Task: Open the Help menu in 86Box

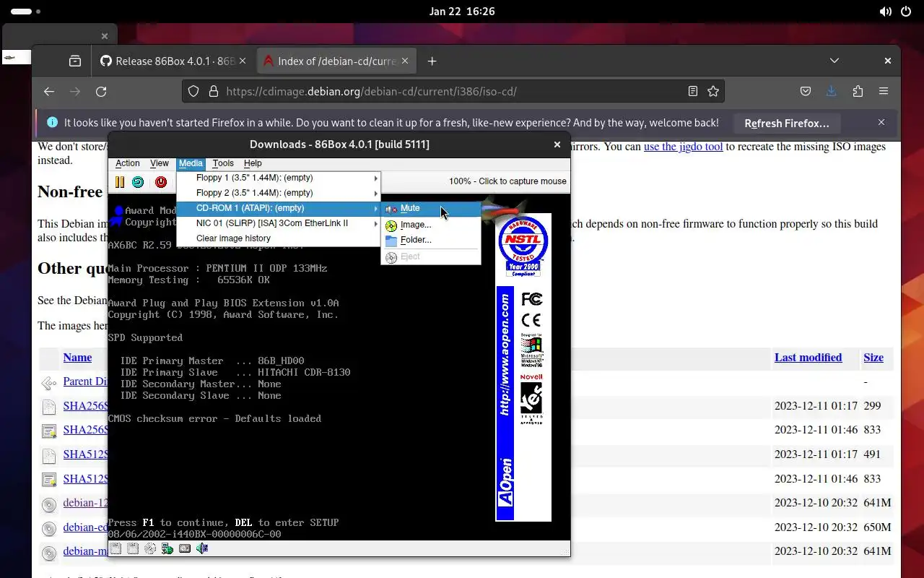Action: (x=253, y=163)
